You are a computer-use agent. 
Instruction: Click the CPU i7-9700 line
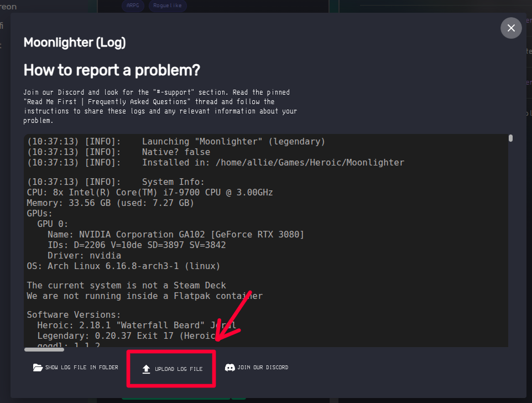(150, 193)
